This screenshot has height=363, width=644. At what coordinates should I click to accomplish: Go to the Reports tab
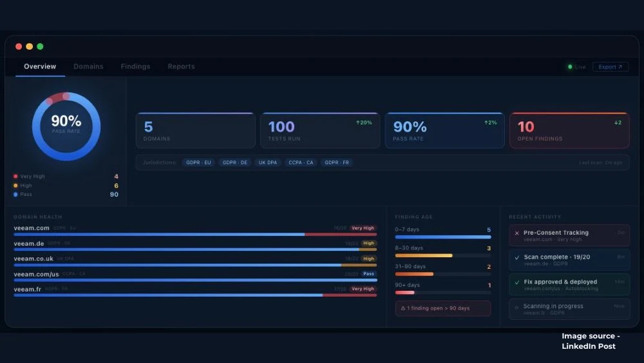pos(181,66)
